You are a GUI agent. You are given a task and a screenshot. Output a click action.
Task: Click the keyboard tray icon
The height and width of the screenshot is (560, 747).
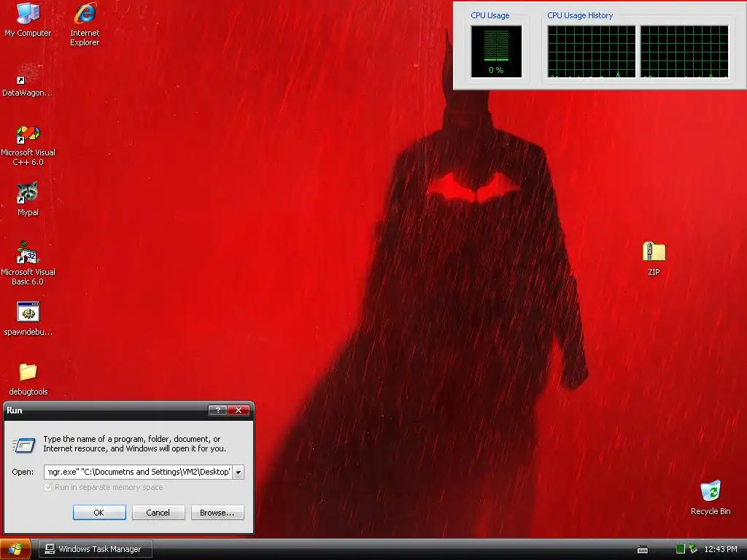click(x=643, y=550)
